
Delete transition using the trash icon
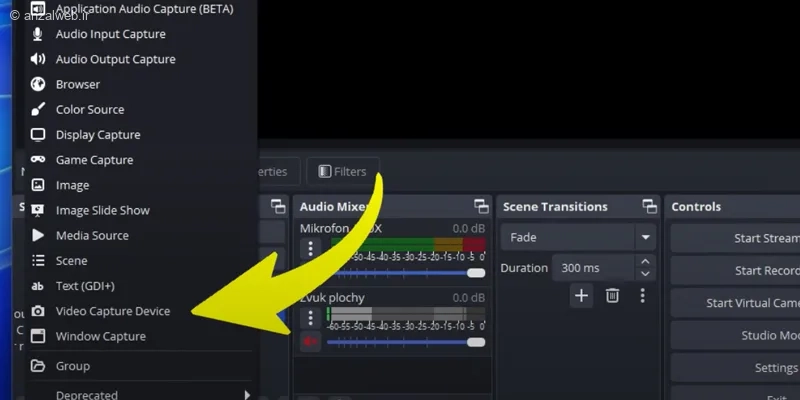[x=612, y=295]
